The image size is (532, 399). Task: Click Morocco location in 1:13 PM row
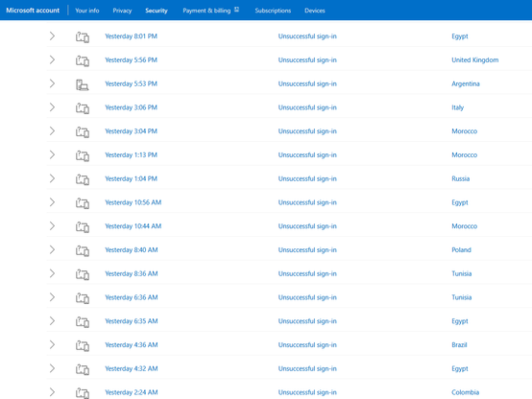[x=464, y=155]
